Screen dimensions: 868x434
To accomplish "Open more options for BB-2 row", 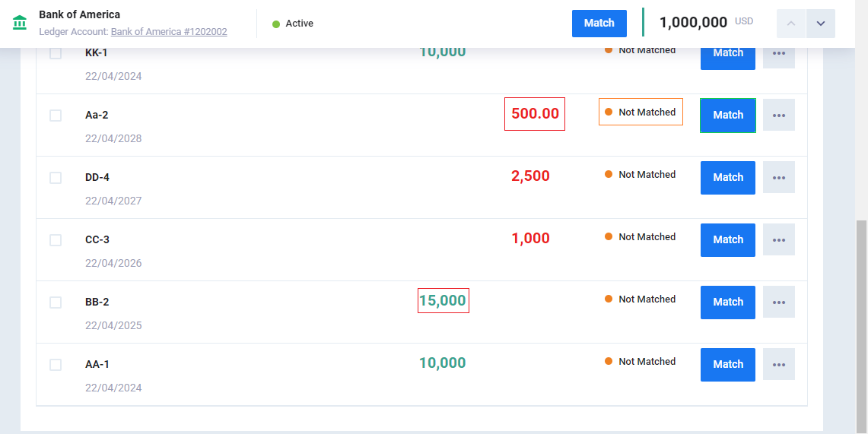I will 778,303.
